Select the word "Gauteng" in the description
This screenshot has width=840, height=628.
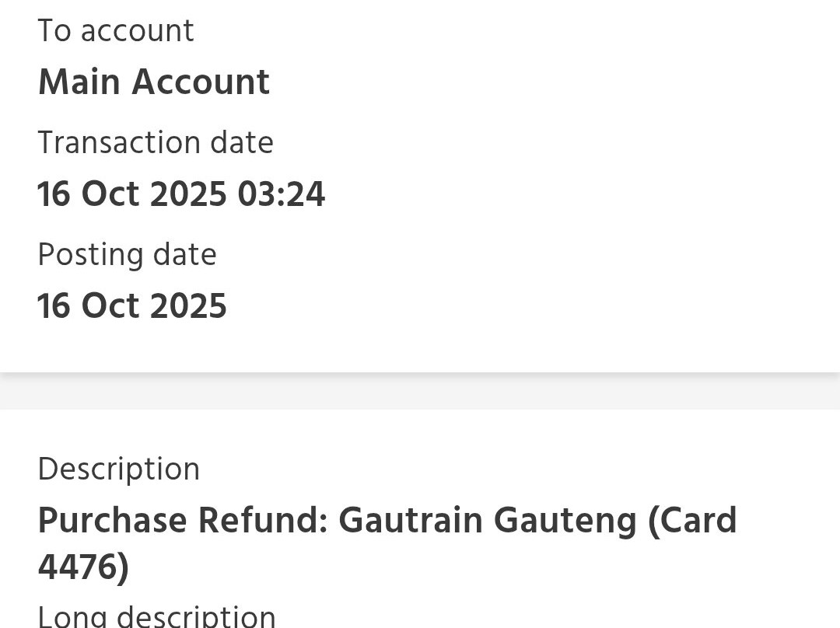[565, 521]
